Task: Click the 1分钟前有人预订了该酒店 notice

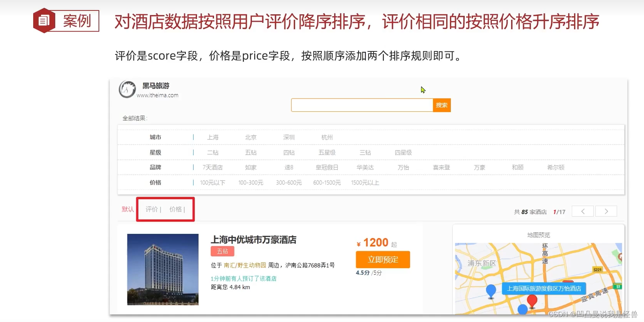Action: tap(243, 279)
